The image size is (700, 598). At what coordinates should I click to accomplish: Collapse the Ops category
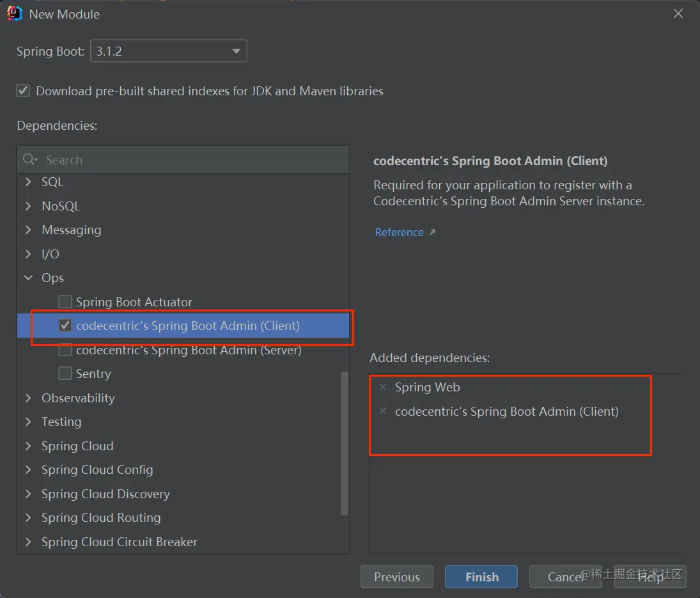tap(28, 278)
